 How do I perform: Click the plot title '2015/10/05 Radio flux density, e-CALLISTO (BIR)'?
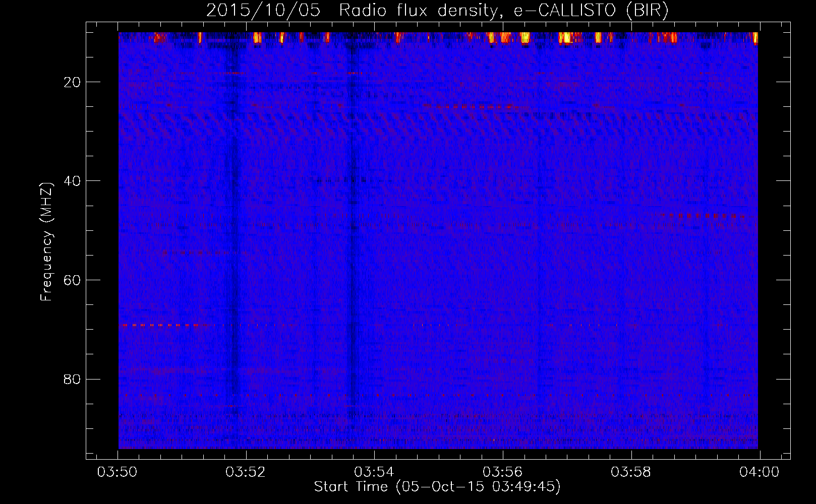click(x=437, y=10)
